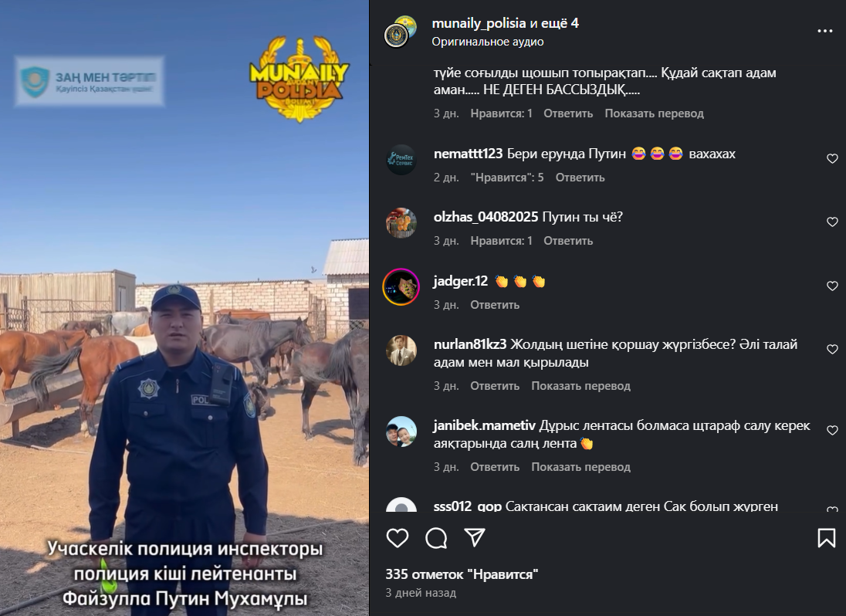
Task: Like olzhas_04082025's comment with the heart
Action: (x=832, y=222)
